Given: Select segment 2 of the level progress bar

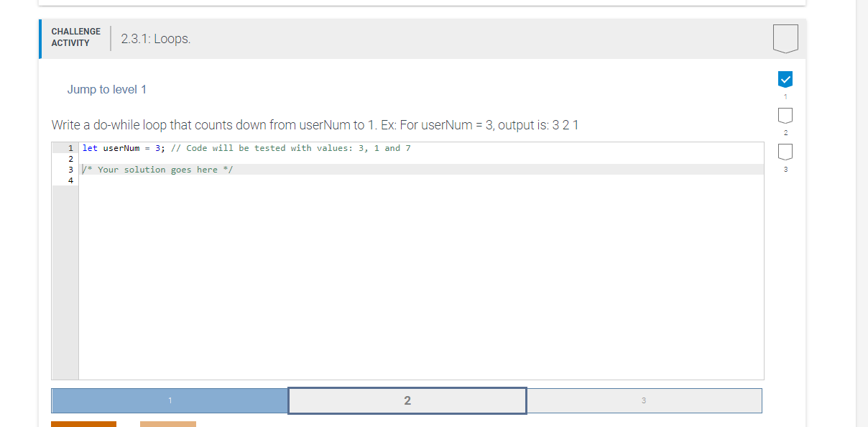Looking at the screenshot, I should coord(407,400).
